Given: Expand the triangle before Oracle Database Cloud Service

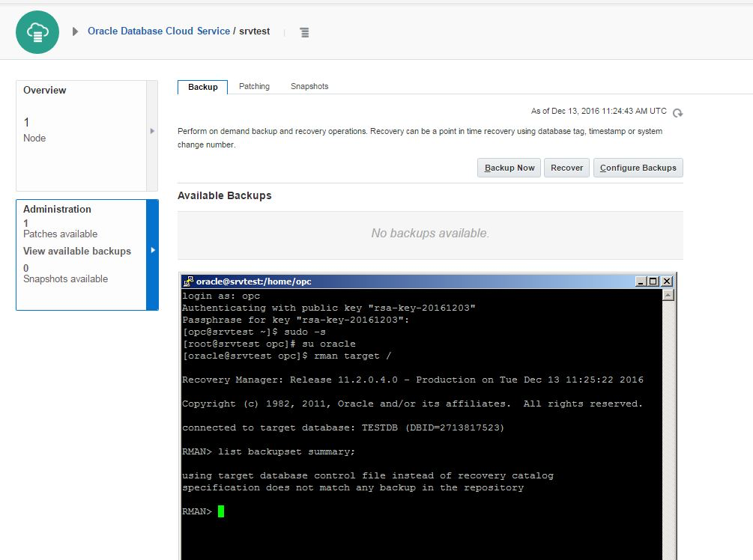Looking at the screenshot, I should 75,31.
